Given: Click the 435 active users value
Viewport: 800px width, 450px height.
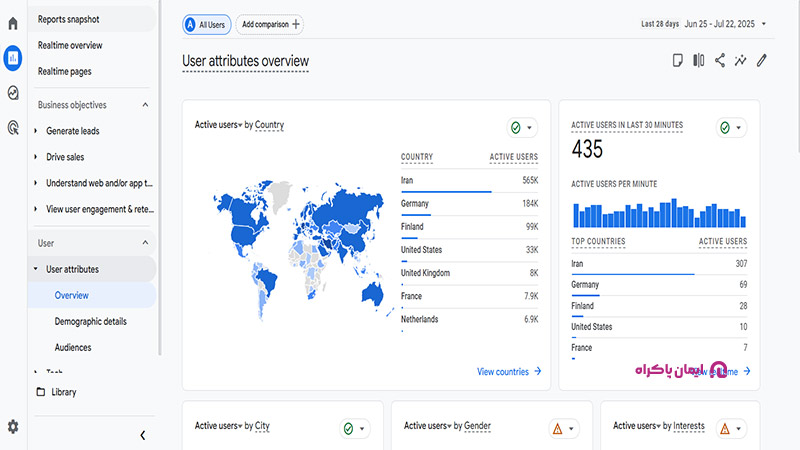Looking at the screenshot, I should pyautogui.click(x=587, y=149).
